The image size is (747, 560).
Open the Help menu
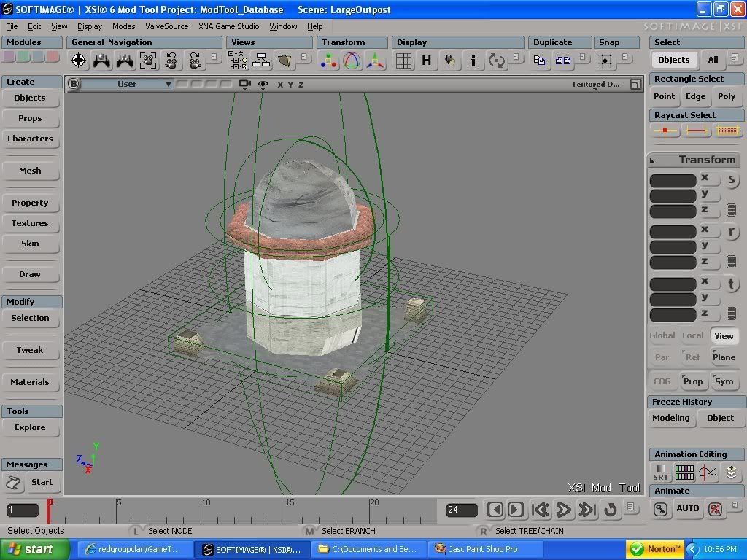coord(314,26)
